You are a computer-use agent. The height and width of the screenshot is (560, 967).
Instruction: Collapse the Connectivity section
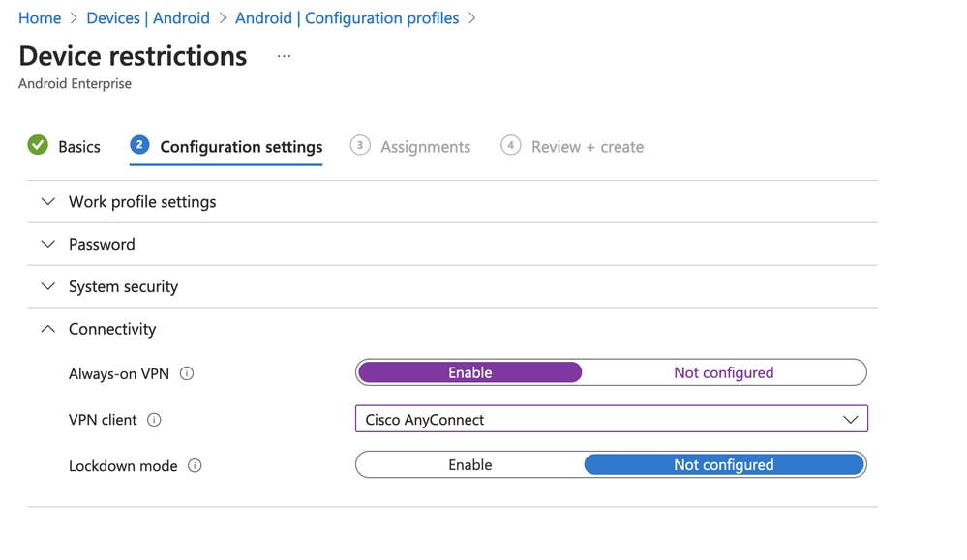coord(111,330)
